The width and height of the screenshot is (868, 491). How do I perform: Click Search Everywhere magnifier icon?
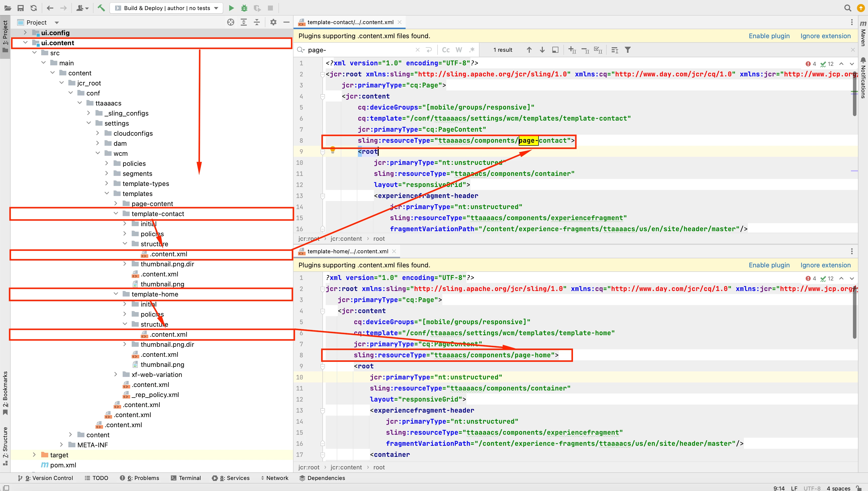[847, 8]
